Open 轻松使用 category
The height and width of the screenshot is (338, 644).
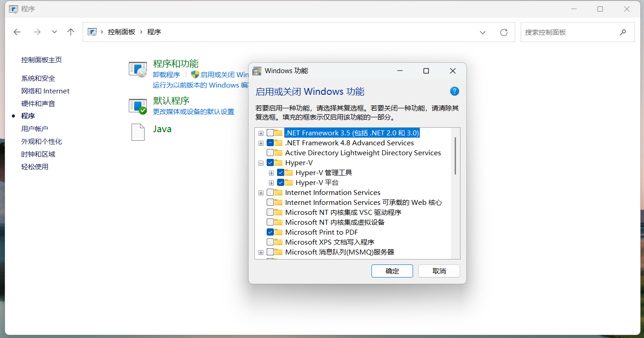[x=35, y=167]
